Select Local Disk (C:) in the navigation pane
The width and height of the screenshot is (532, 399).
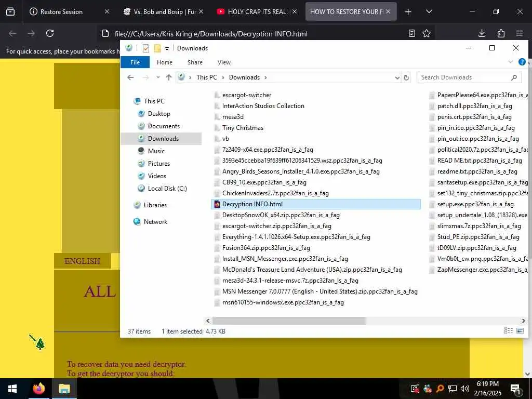(167, 189)
